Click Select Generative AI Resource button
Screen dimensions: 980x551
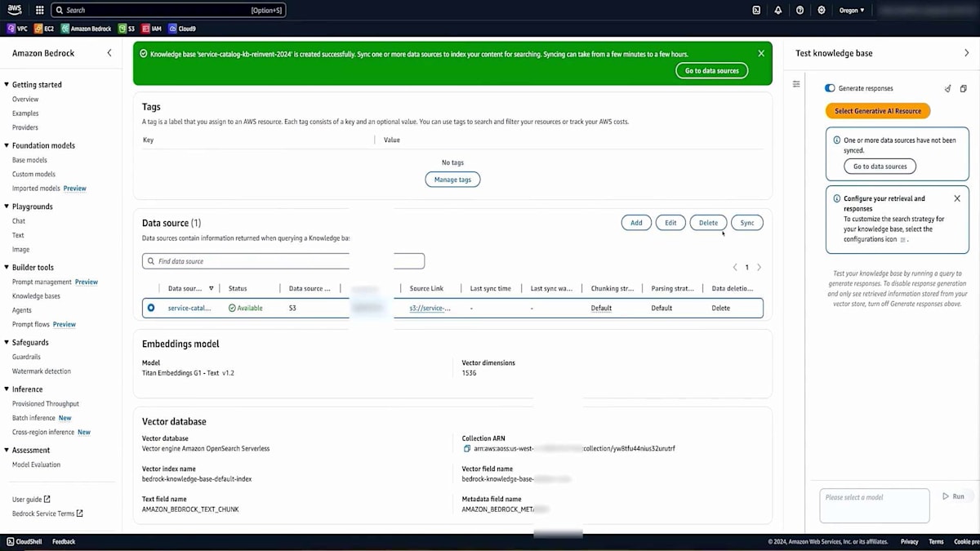click(x=878, y=111)
